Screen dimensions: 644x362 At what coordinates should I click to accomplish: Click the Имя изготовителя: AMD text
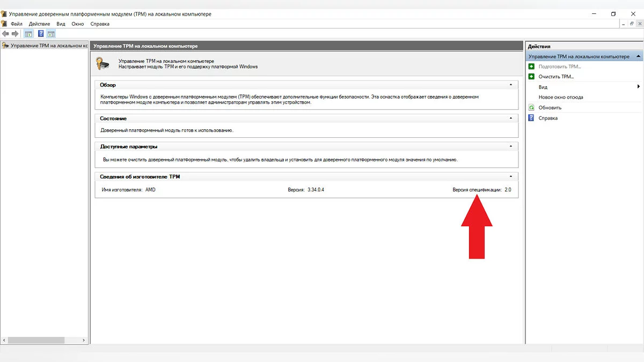(129, 190)
